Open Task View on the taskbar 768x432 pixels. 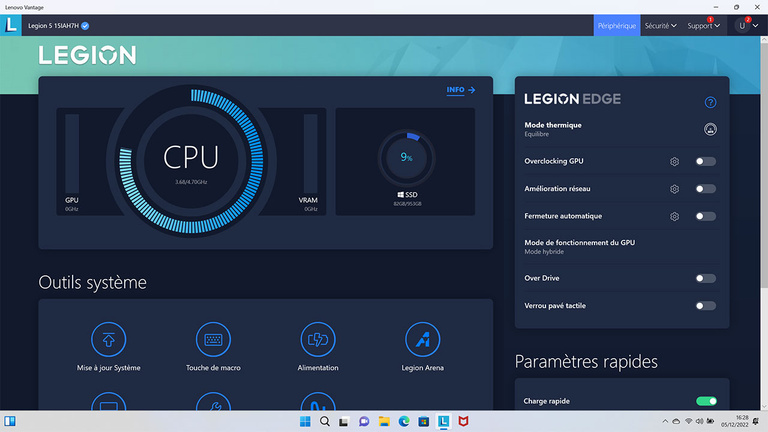[344, 421]
